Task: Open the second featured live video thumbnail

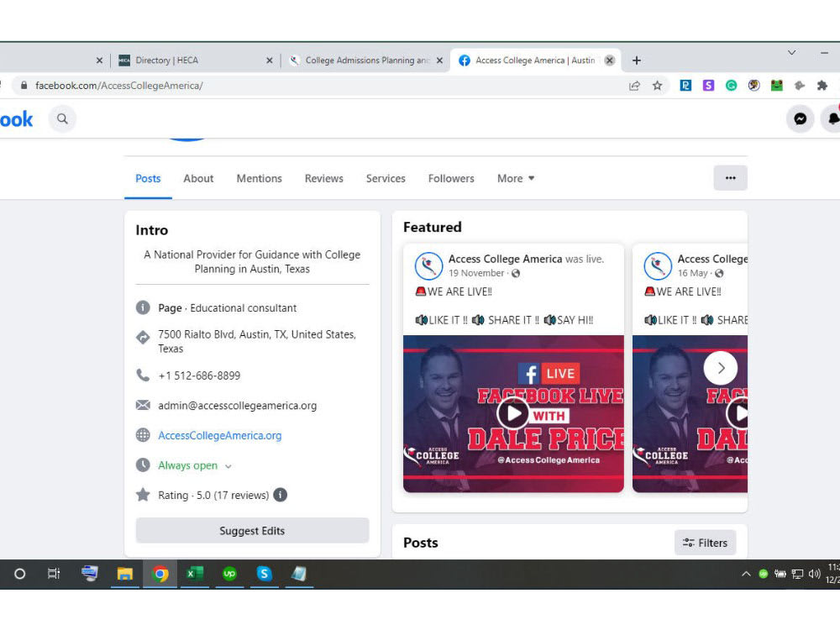Action: click(x=690, y=413)
